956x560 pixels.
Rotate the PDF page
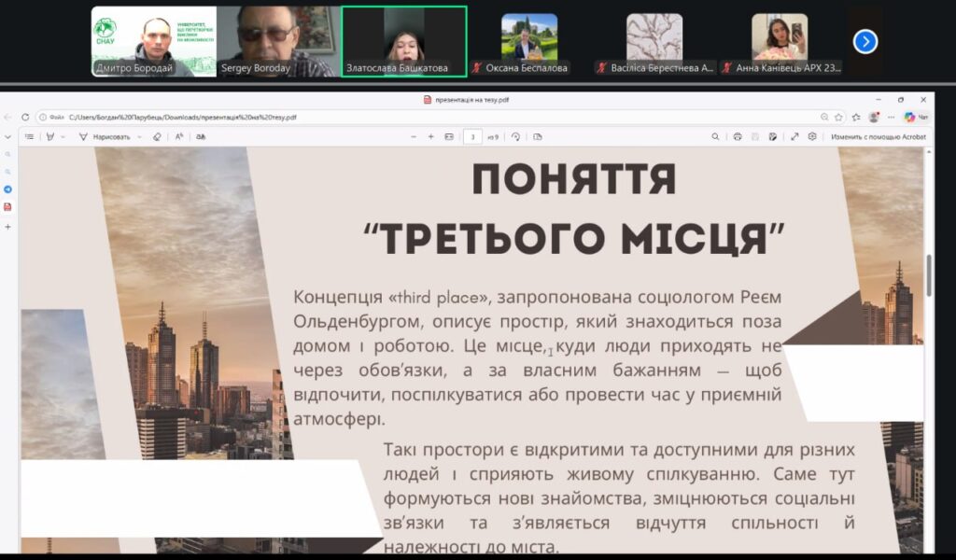click(515, 136)
